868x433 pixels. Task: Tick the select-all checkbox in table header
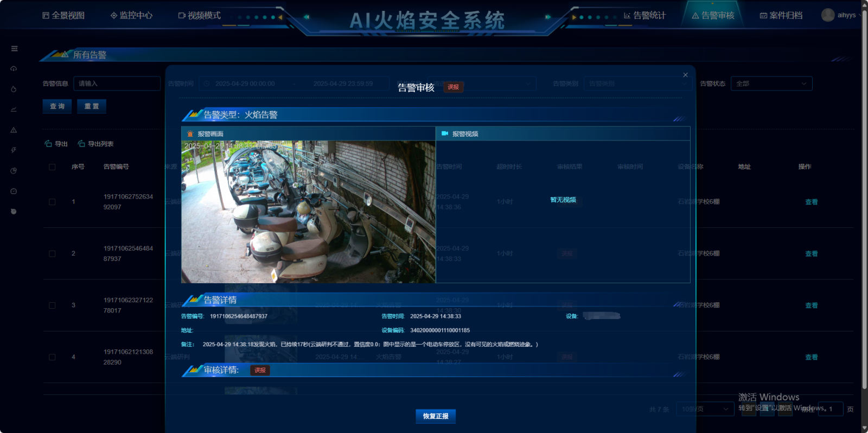click(x=52, y=167)
